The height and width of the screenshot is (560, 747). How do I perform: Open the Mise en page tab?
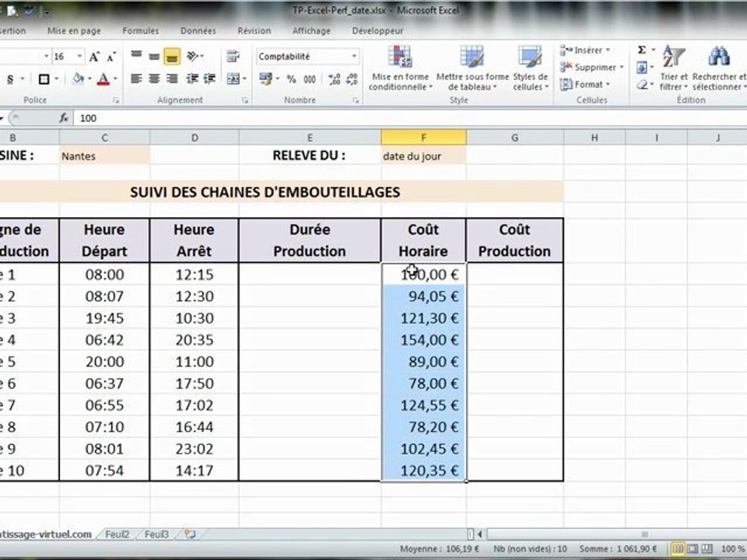click(x=74, y=30)
